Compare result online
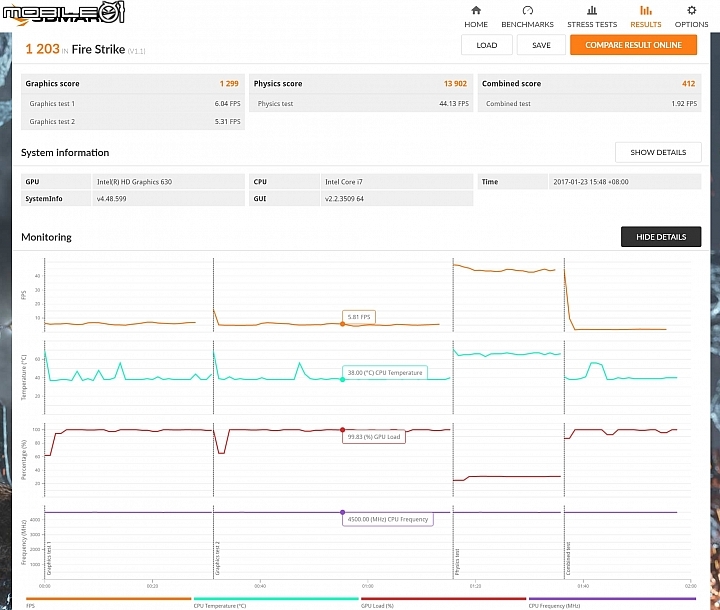The height and width of the screenshot is (610, 720). tap(633, 45)
